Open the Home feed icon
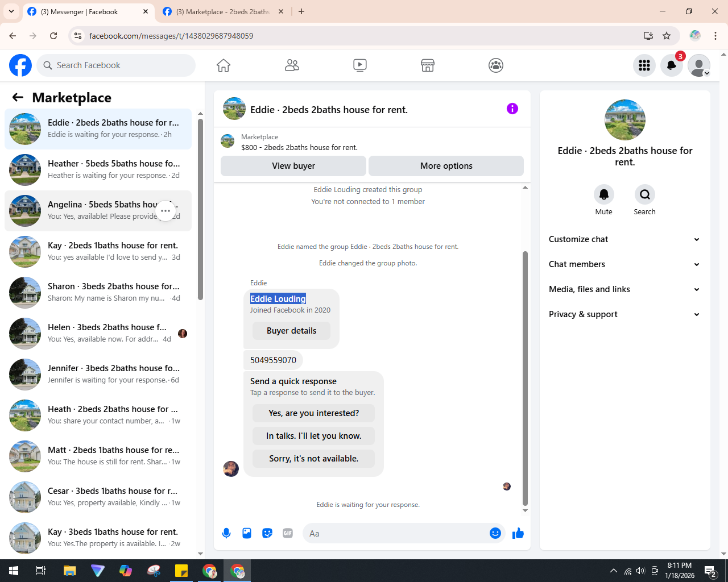 tap(224, 65)
